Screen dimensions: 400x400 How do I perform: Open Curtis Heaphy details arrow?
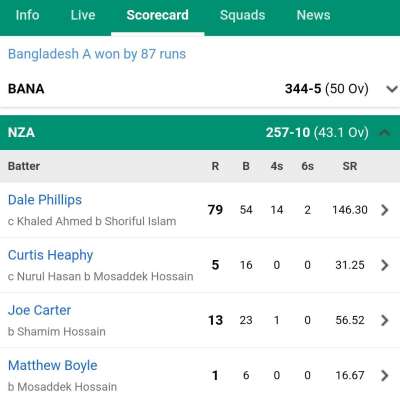385,265
